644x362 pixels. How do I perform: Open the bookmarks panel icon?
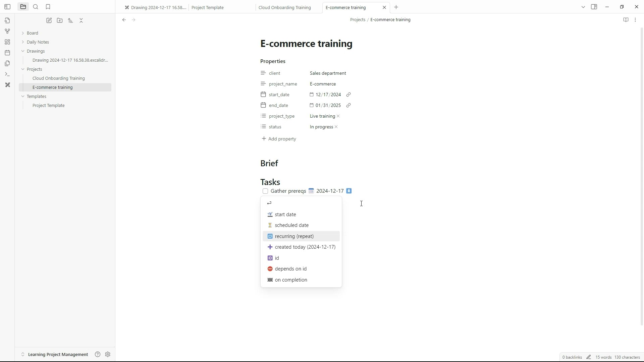48,7
